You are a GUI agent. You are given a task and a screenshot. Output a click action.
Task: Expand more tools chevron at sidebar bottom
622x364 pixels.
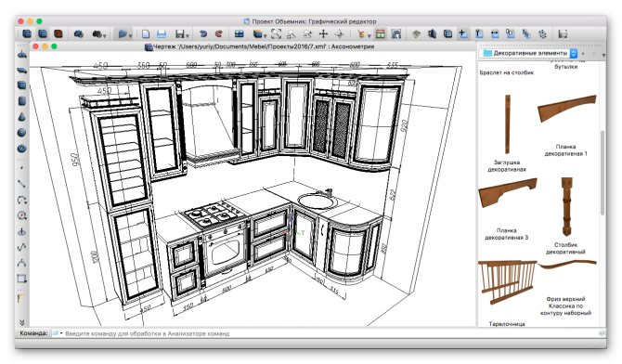[x=22, y=322]
